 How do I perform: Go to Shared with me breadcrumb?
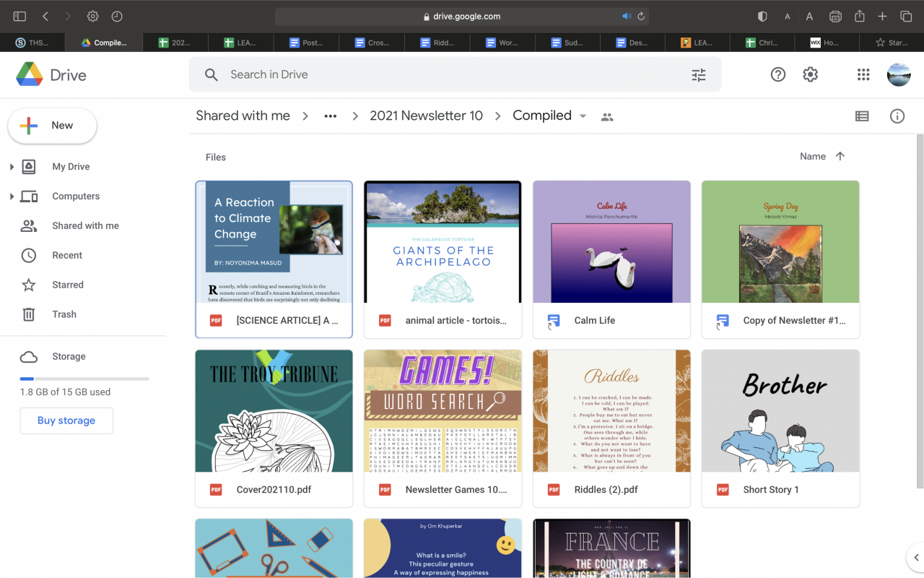point(243,116)
